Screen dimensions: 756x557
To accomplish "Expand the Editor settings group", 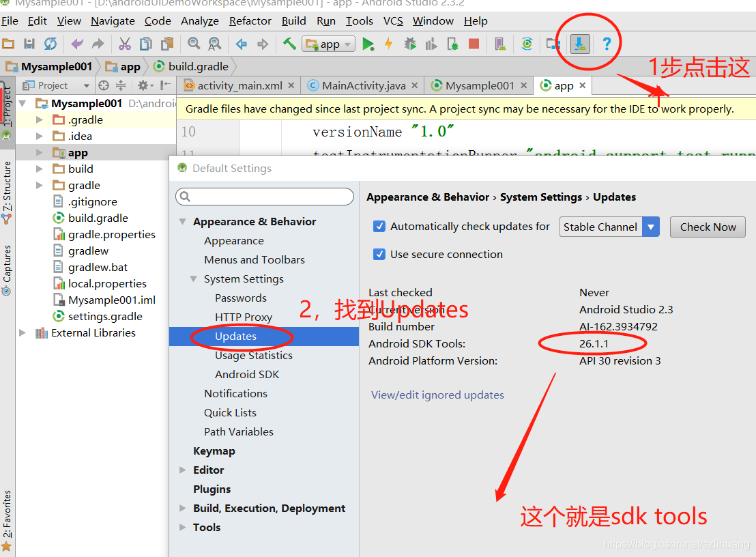I will pyautogui.click(x=182, y=470).
